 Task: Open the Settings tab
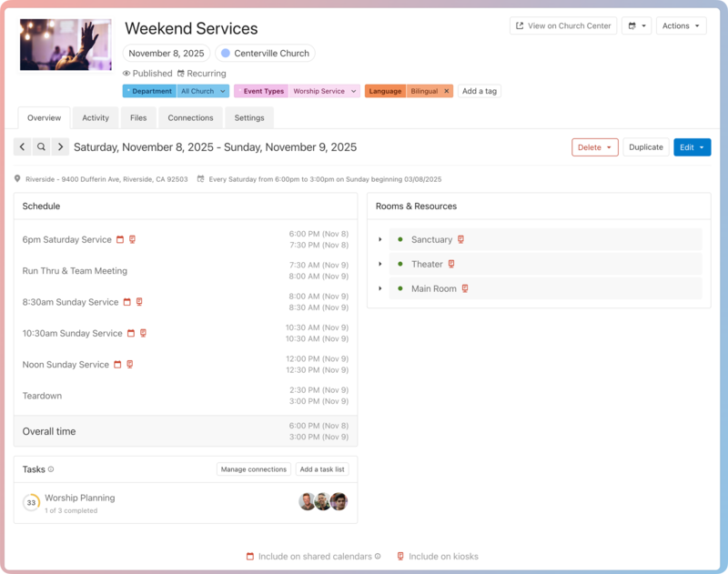(248, 117)
